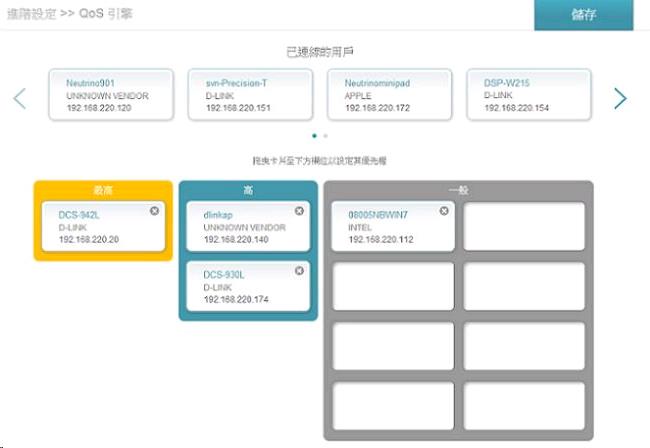The image size is (650, 448).
Task: Click the gray normal priority header
Action: coord(458,190)
